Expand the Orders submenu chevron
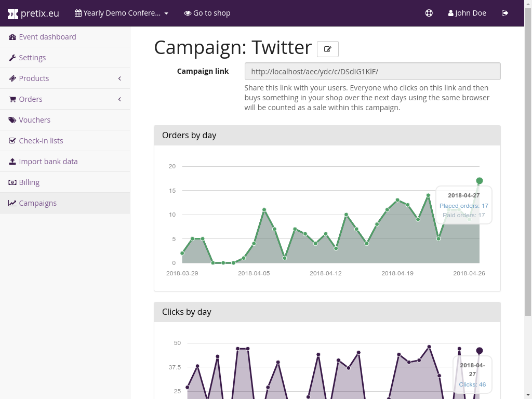 point(119,99)
